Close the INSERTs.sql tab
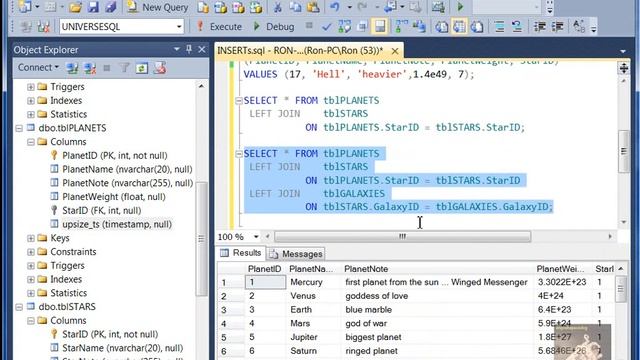Screen dimensions: 640x360 pyautogui.click(x=395, y=51)
